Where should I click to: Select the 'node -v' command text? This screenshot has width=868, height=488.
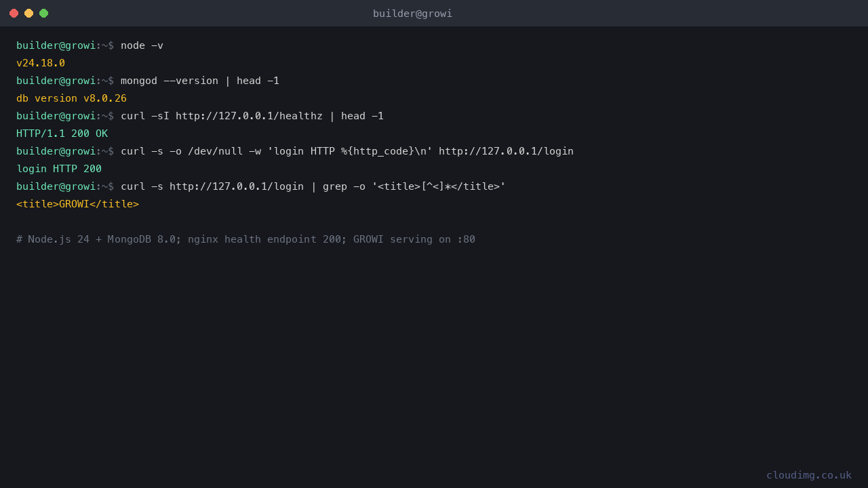coord(142,45)
